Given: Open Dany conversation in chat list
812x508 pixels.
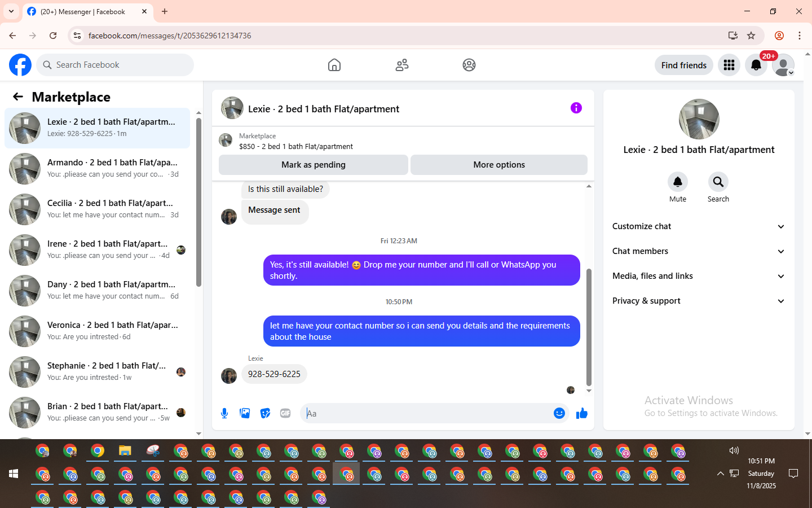Looking at the screenshot, I should tap(98, 291).
